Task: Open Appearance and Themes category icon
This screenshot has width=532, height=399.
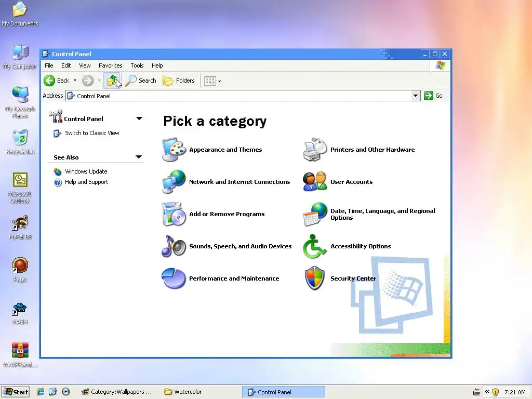Action: coord(174,149)
